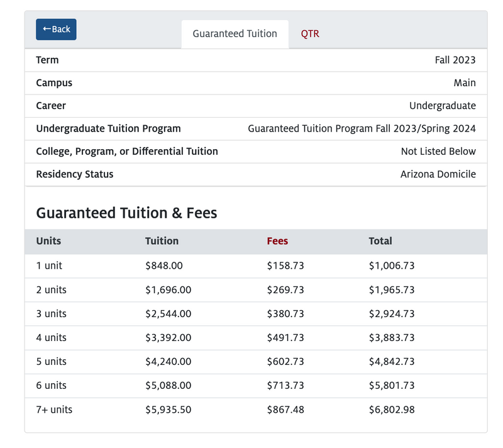Image resolution: width=503 pixels, height=448 pixels.
Task: Open the Fees column header link
Action: tap(277, 241)
